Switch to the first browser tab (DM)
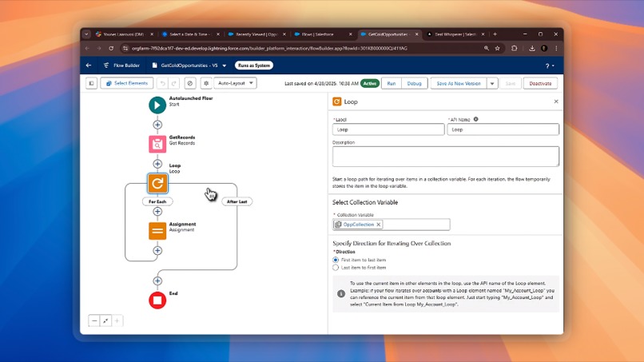 pyautogui.click(x=124, y=34)
